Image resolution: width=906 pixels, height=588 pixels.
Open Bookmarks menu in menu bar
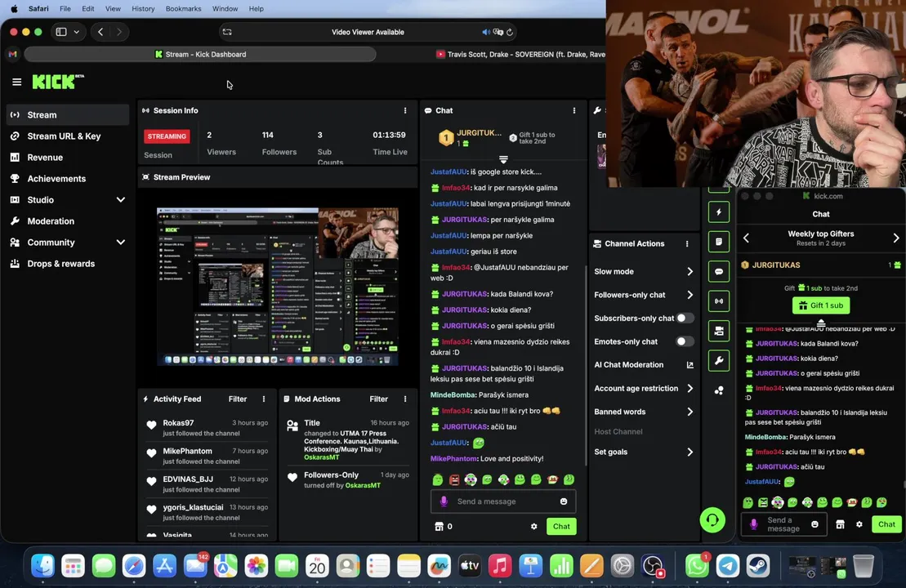pyautogui.click(x=183, y=9)
